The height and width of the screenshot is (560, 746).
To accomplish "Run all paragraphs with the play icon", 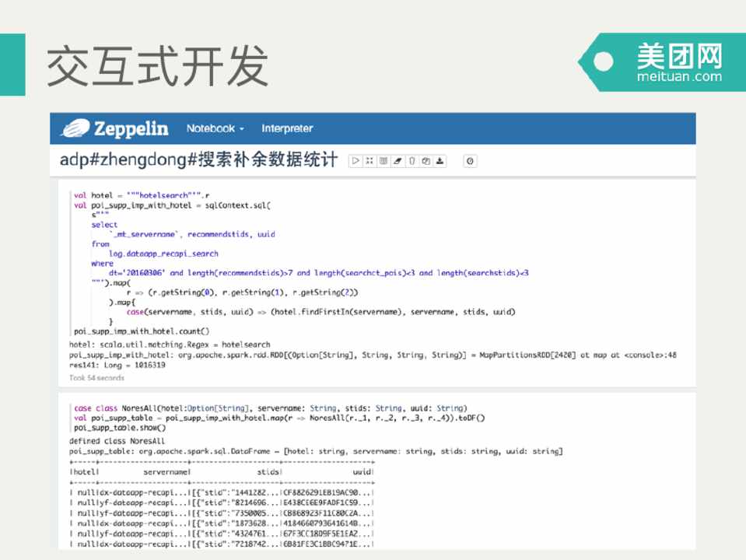I will 355,161.
